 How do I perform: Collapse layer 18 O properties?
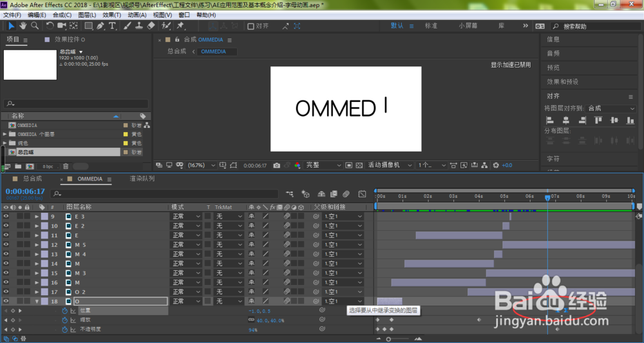click(x=37, y=301)
